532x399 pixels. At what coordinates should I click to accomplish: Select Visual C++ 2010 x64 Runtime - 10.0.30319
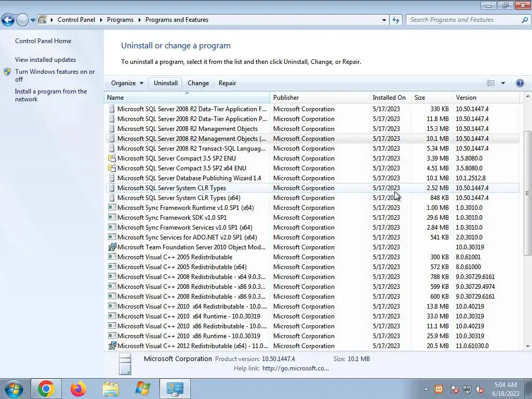click(x=312, y=316)
